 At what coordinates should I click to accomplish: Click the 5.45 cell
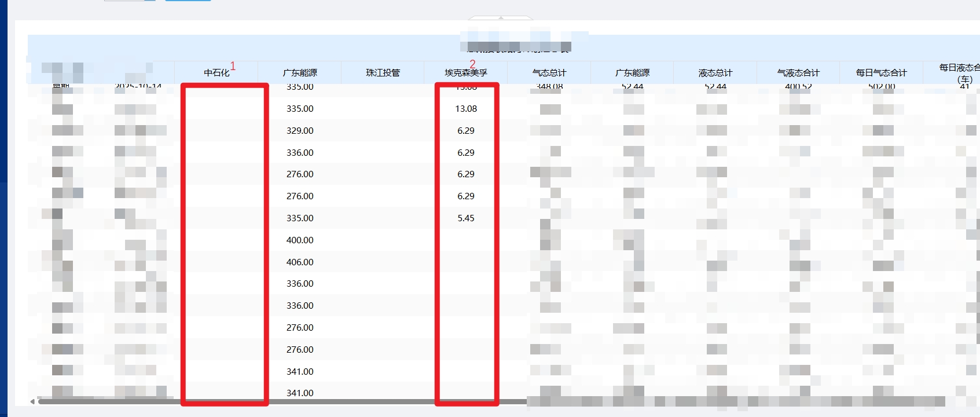(x=466, y=218)
